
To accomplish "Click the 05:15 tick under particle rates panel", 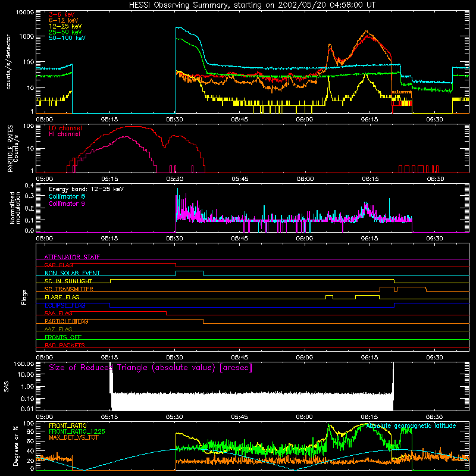I will 109,179.
